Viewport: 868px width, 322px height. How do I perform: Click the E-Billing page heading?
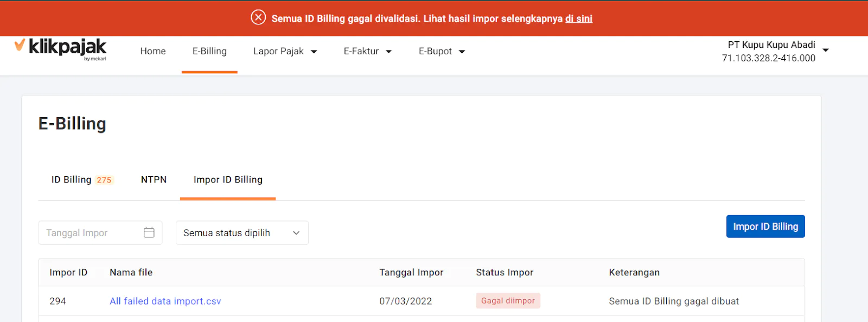72,124
